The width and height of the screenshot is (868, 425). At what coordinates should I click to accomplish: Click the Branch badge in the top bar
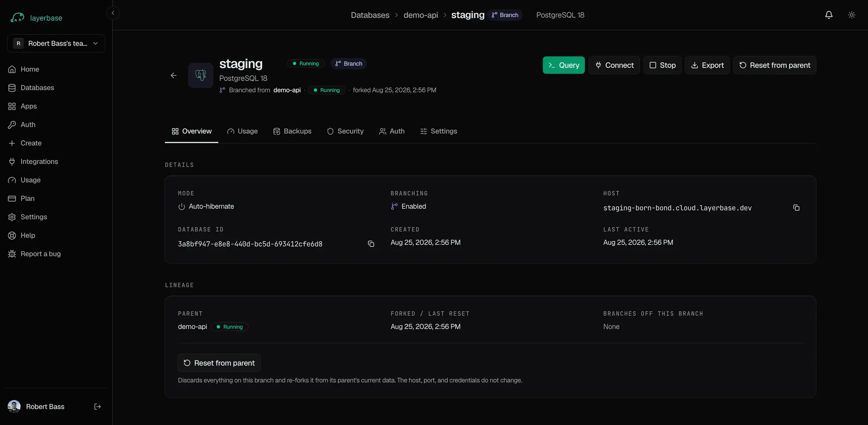505,15
